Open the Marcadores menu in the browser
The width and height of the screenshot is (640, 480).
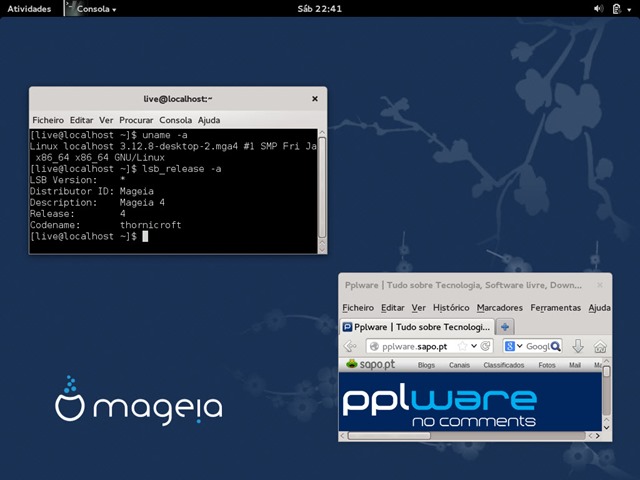pyautogui.click(x=500, y=308)
